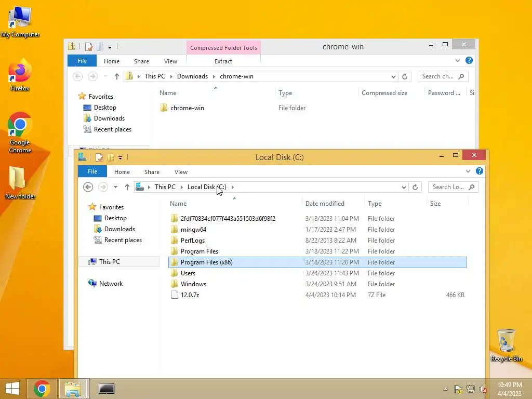Viewport: 532px width, 399px height.
Task: Open the Recycle Bin on the desktop
Action: (x=506, y=345)
